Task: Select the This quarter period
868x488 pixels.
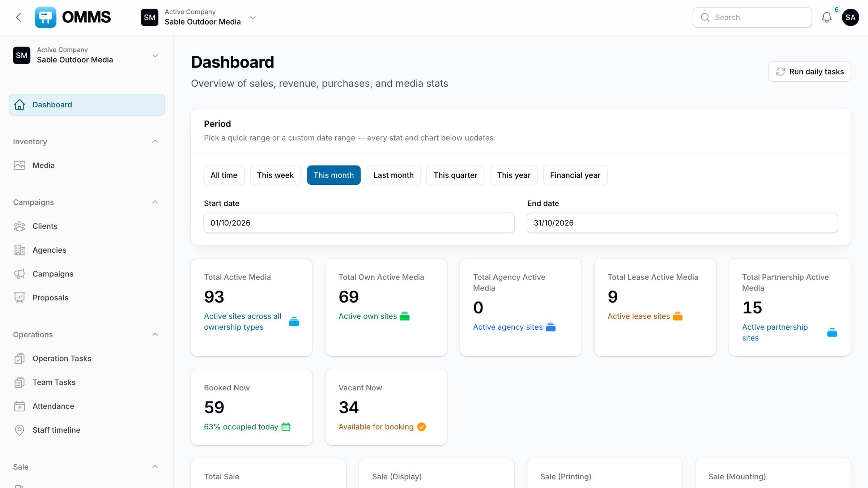Action: [x=455, y=175]
